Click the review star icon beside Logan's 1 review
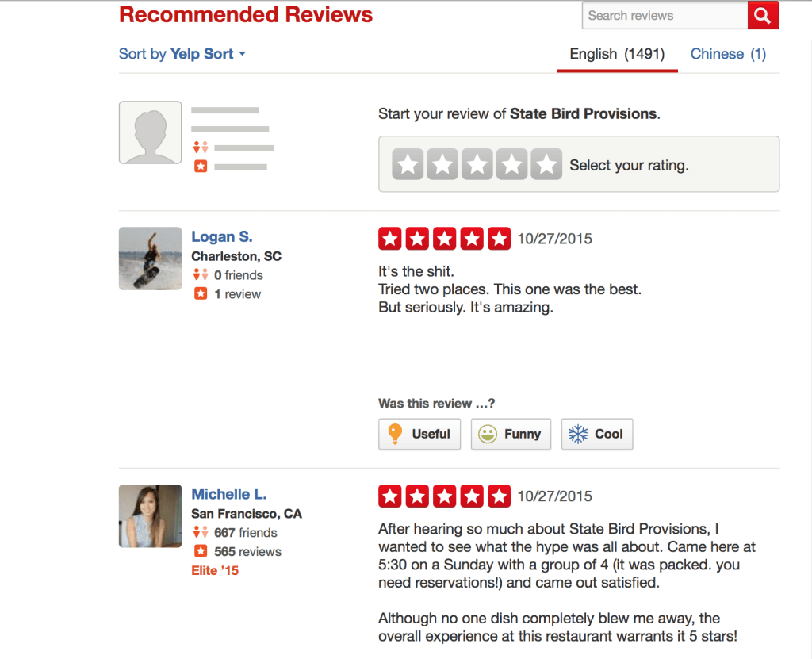812x659 pixels. [x=201, y=294]
